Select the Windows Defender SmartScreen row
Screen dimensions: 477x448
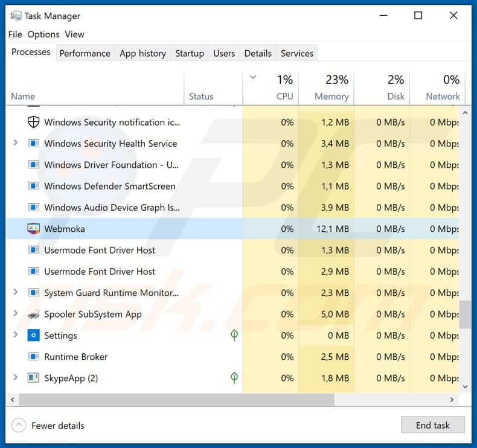pos(232,186)
